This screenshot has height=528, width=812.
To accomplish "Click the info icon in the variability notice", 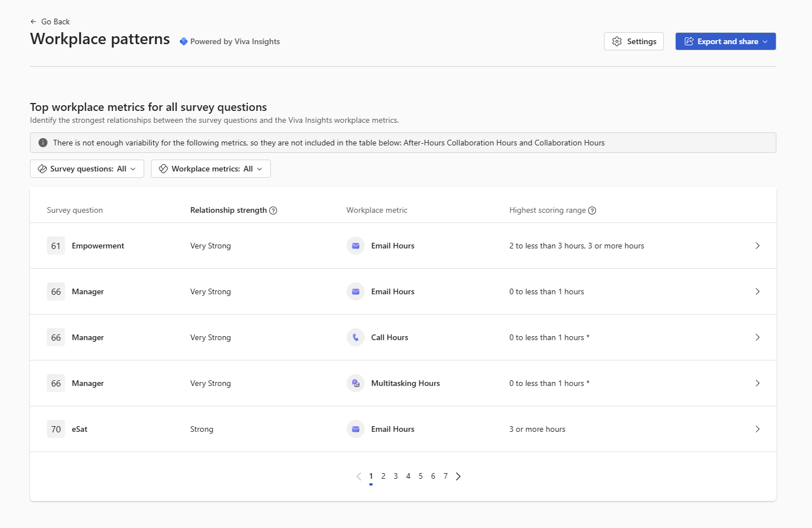I will coord(42,142).
